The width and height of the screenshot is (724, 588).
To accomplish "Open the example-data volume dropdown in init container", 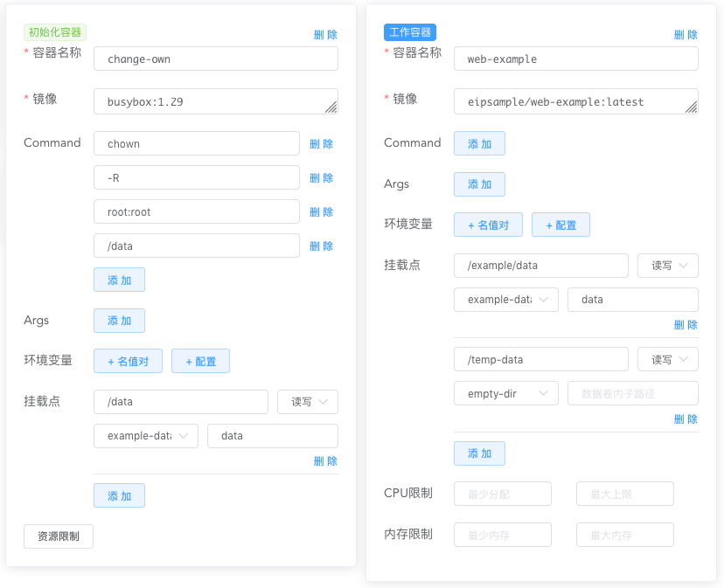I will (x=145, y=435).
